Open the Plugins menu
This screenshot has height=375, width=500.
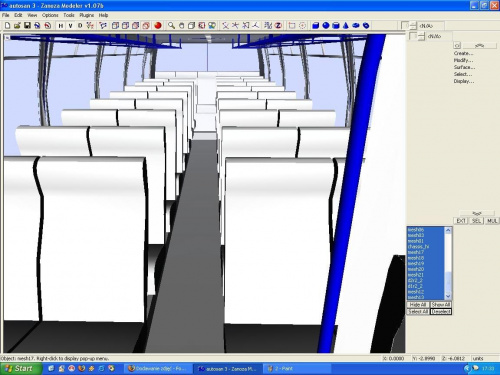pos(87,15)
